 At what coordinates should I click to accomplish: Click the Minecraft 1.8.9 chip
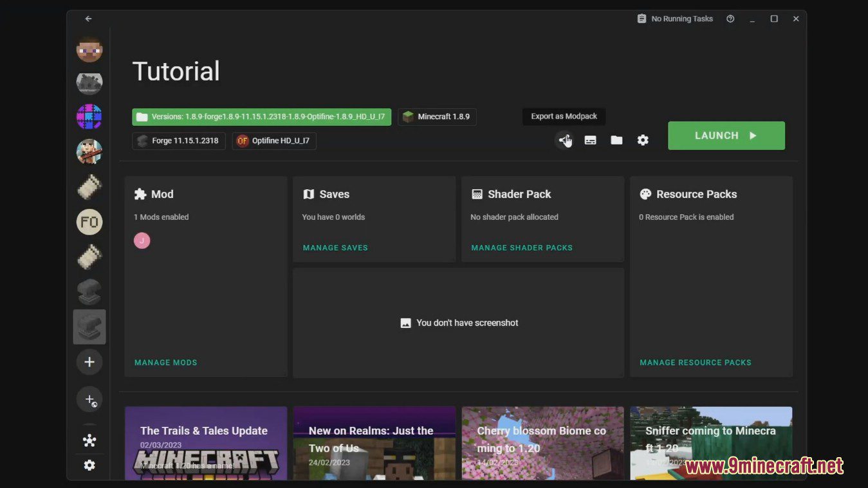tap(437, 117)
